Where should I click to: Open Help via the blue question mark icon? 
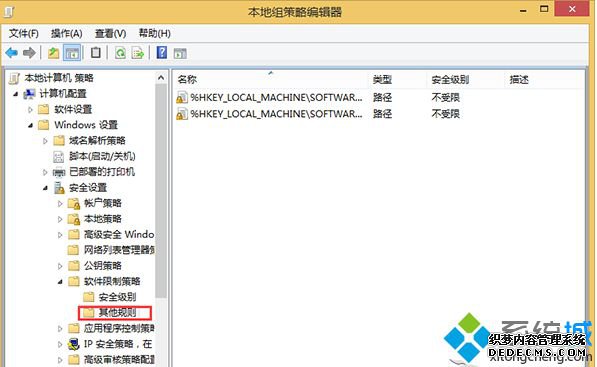162,53
